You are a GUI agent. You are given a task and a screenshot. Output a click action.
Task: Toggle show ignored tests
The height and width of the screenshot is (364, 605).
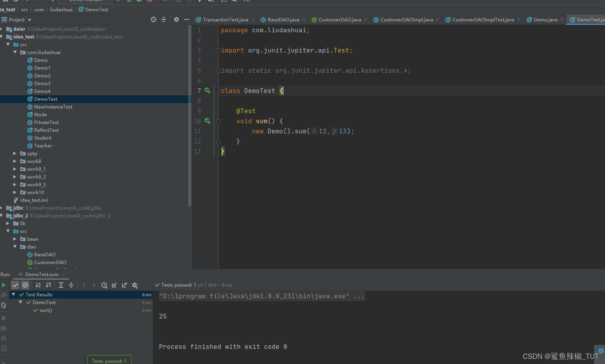(25, 285)
